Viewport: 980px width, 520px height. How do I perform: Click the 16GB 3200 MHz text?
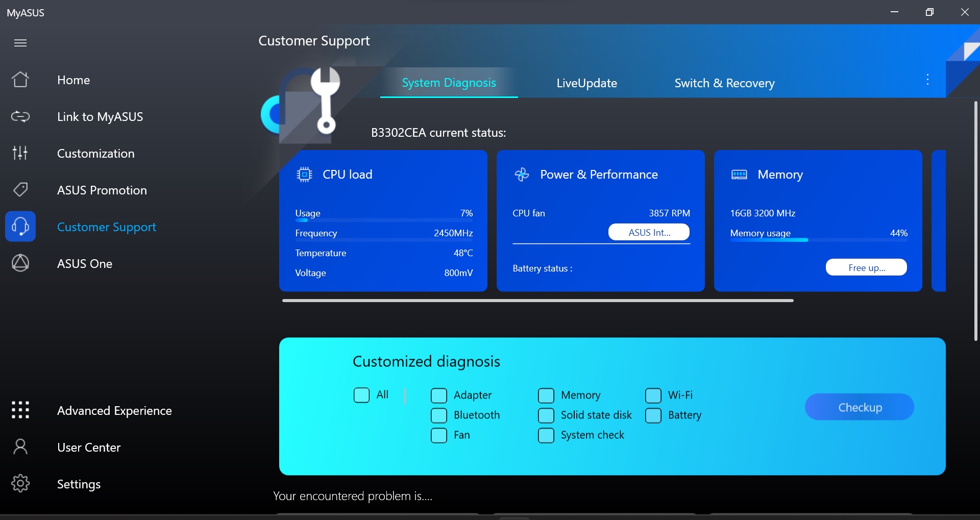coord(763,213)
